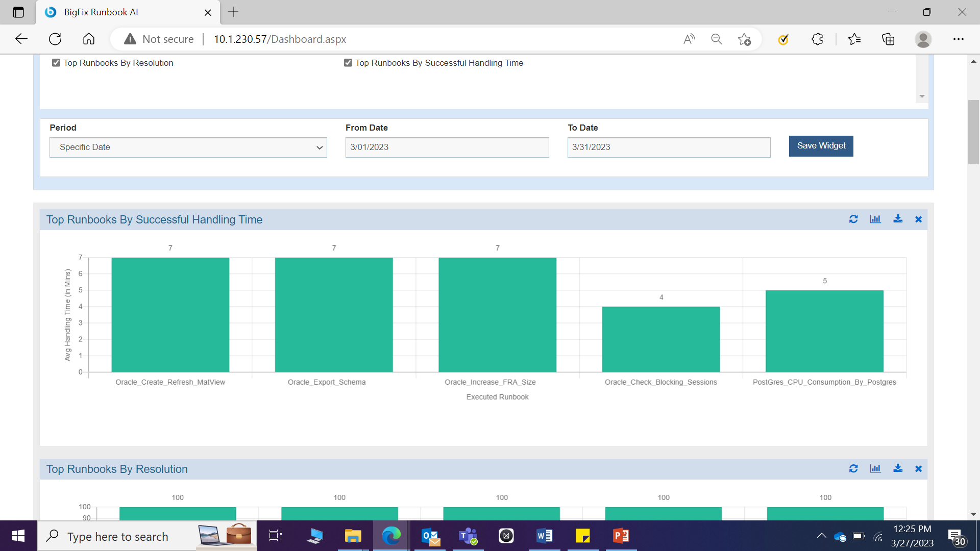Refresh the Successful Handling Time widget
Viewport: 980px width, 551px height.
(853, 219)
